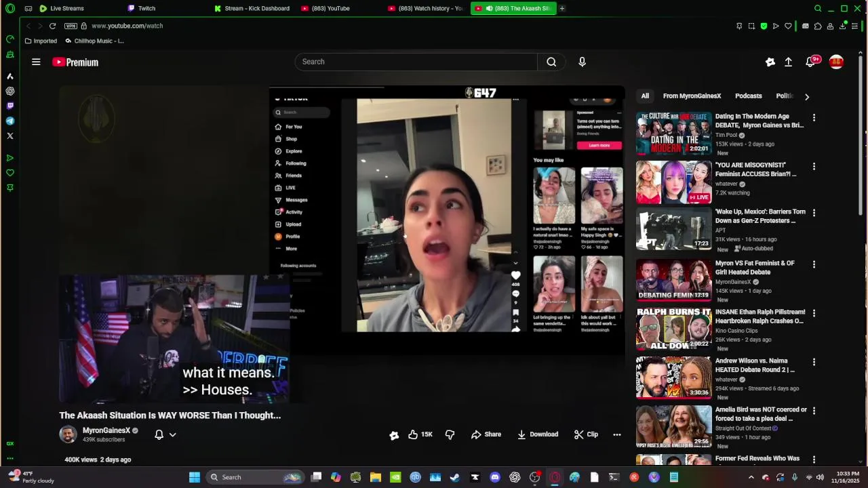This screenshot has height=488, width=868.
Task: Download the video
Action: coord(538,434)
